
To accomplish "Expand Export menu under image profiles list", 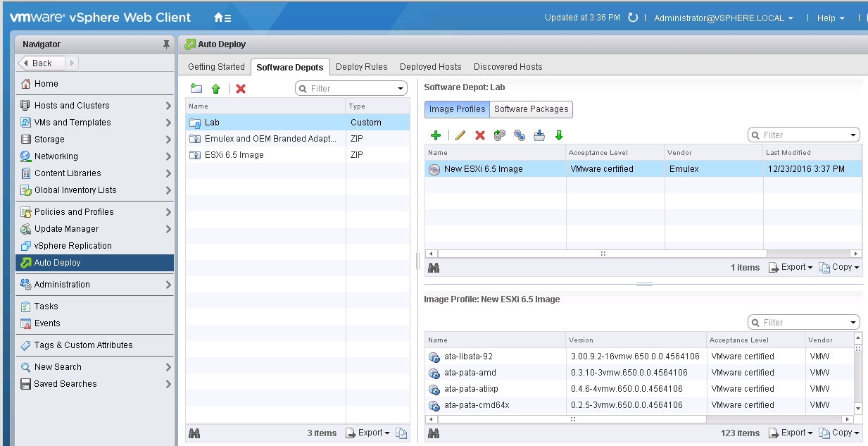I will pyautogui.click(x=791, y=267).
